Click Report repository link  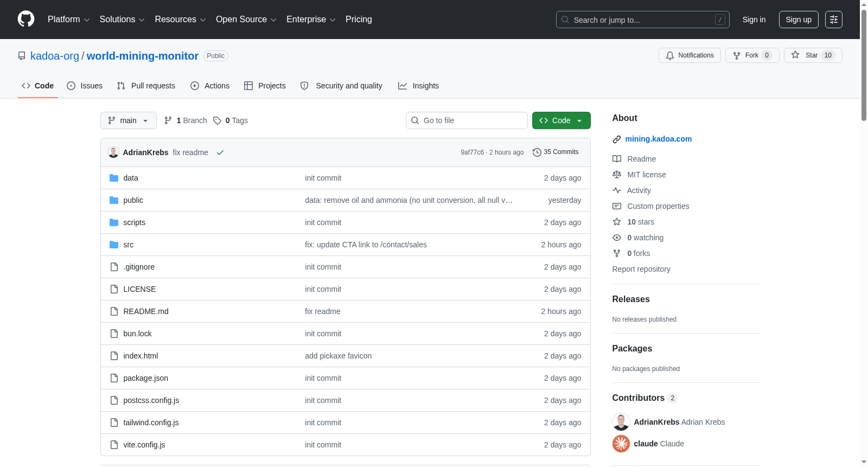[x=641, y=269]
